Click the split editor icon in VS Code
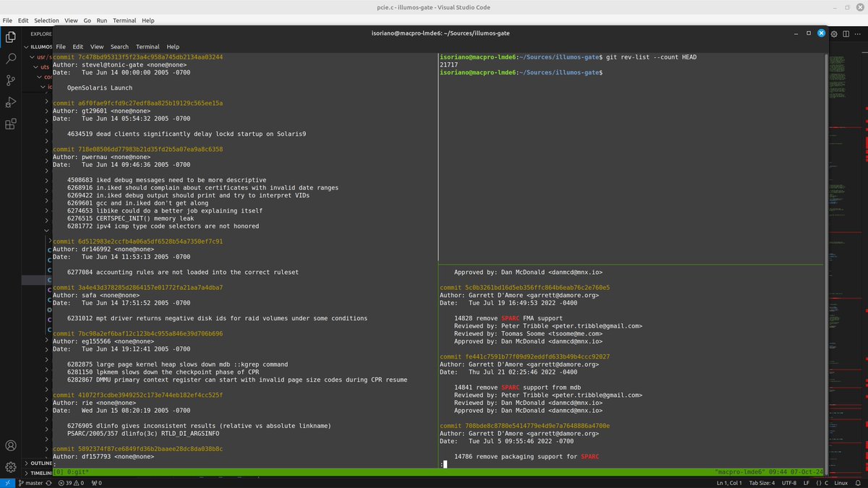This screenshot has height=488, width=868. tap(846, 33)
